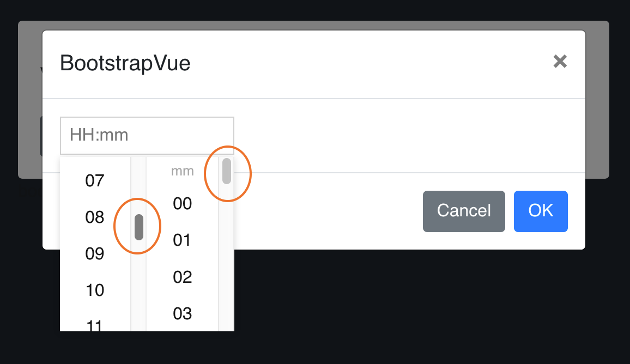Screen dimensions: 630x364
Task: Select hour 07 in the hours column
Action: pyautogui.click(x=94, y=180)
